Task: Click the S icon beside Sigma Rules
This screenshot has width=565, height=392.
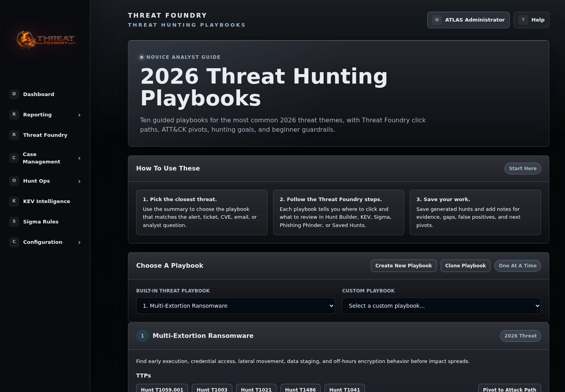Action: point(14,221)
